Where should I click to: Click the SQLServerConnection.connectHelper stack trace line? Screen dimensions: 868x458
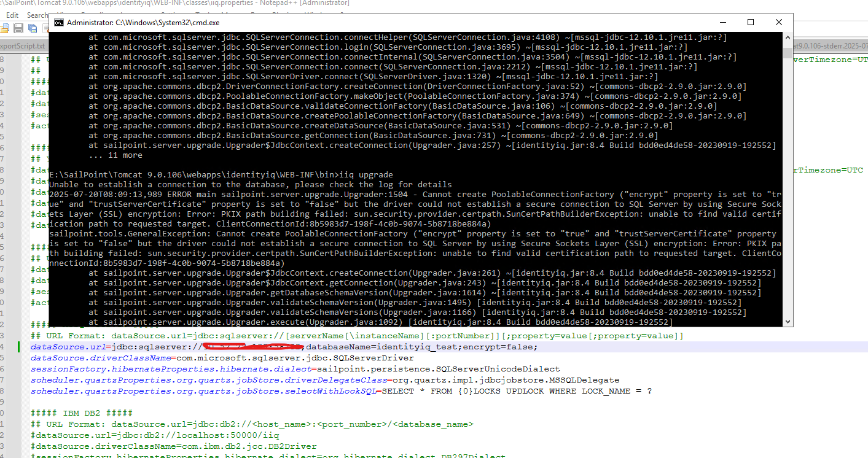coord(408,37)
